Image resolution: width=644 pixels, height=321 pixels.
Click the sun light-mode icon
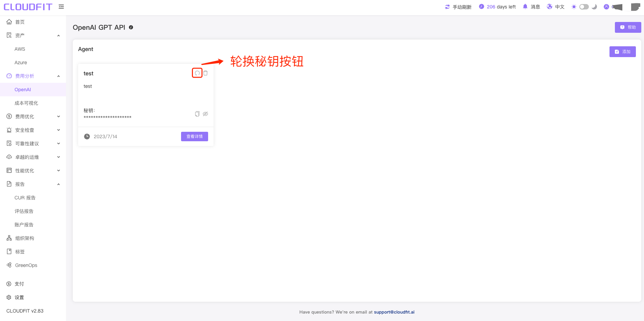coord(574,7)
